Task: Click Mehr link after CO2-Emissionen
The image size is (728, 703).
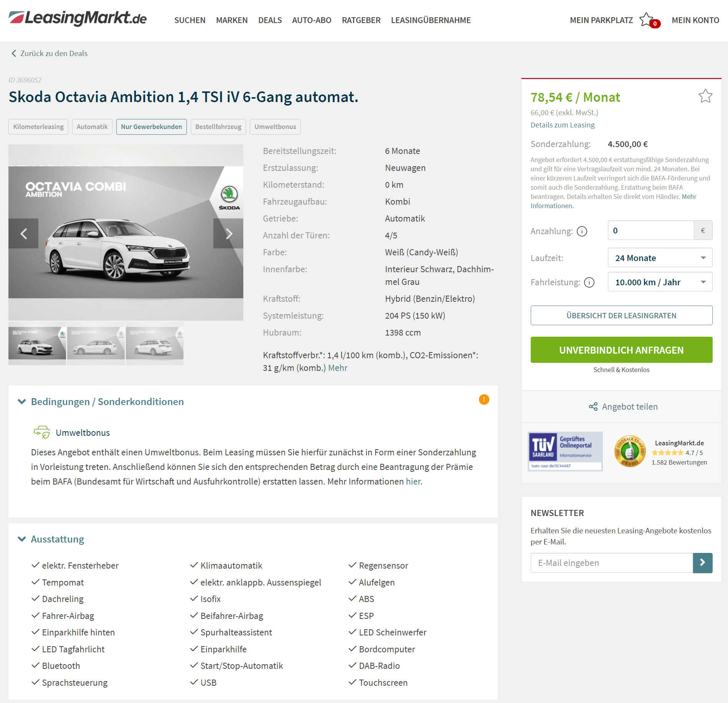Action: click(338, 368)
